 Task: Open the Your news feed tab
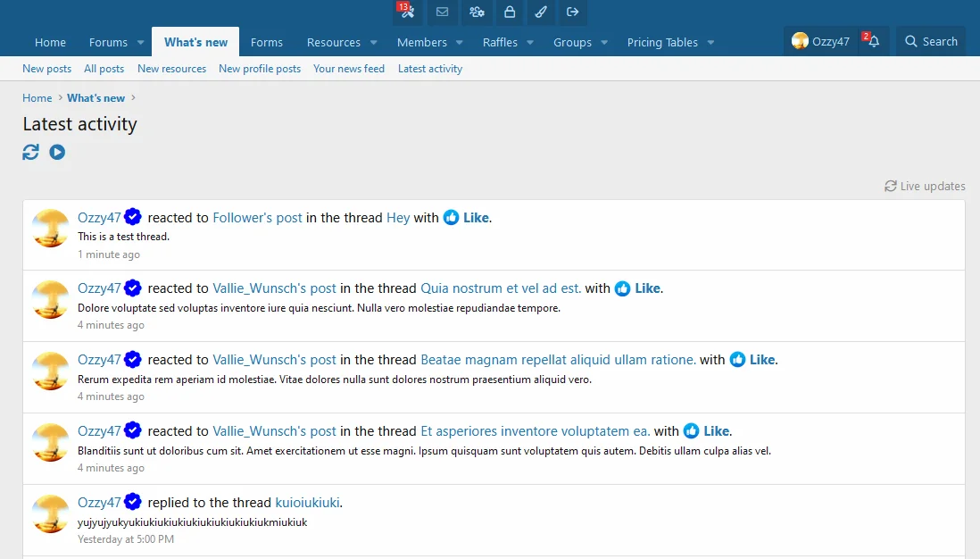(349, 69)
